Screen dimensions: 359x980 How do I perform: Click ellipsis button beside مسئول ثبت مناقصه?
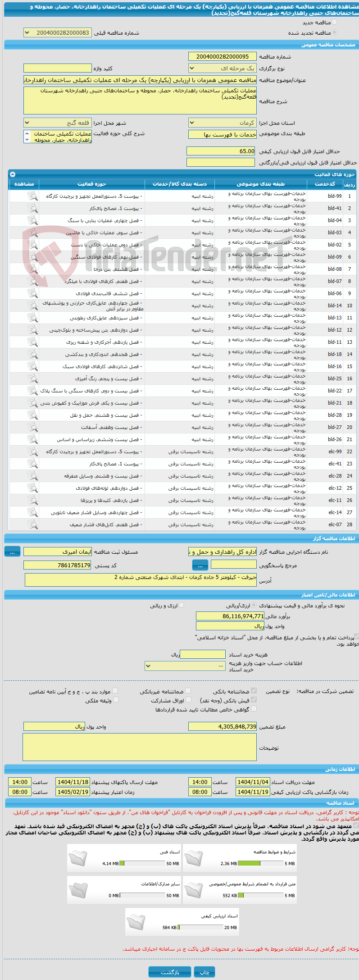click(12, 552)
